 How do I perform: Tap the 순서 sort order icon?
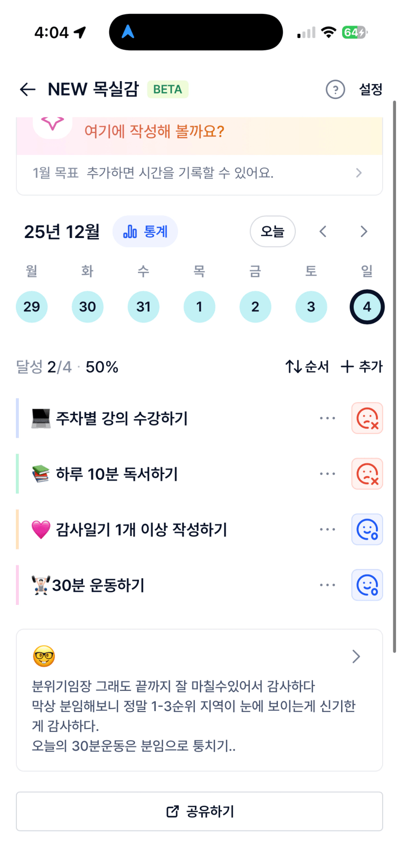pos(307,367)
